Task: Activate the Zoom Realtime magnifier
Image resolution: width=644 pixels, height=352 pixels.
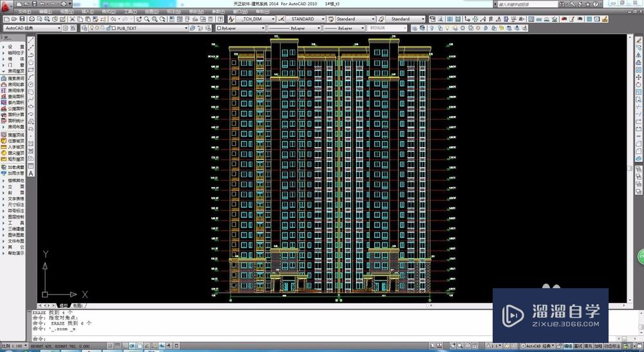Action: pyautogui.click(x=147, y=19)
